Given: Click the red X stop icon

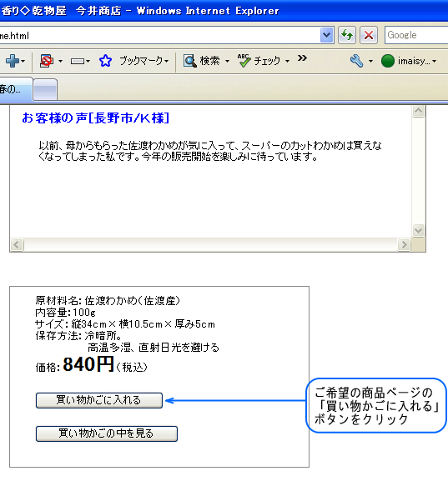Looking at the screenshot, I should tap(369, 35).
